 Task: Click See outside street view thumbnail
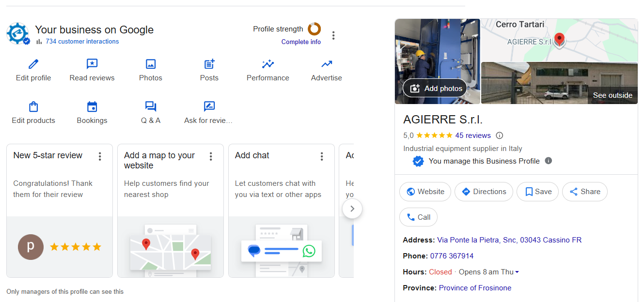(x=559, y=83)
